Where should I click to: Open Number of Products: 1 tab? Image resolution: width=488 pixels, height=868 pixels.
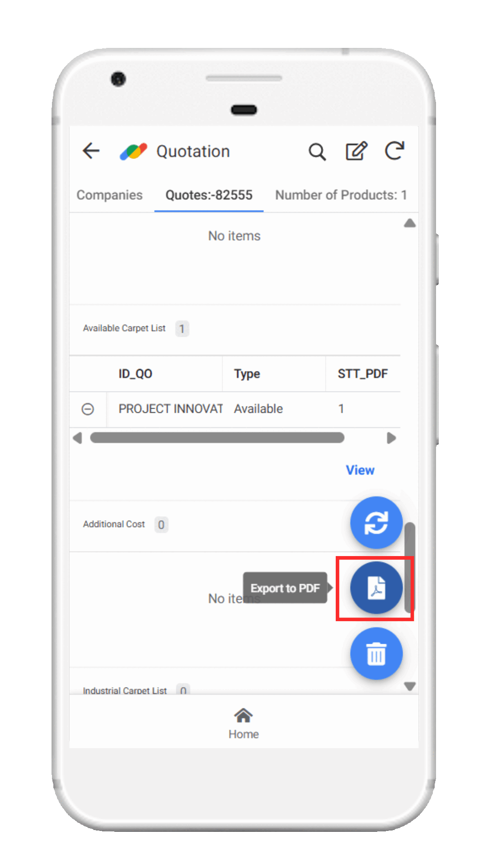(x=341, y=195)
